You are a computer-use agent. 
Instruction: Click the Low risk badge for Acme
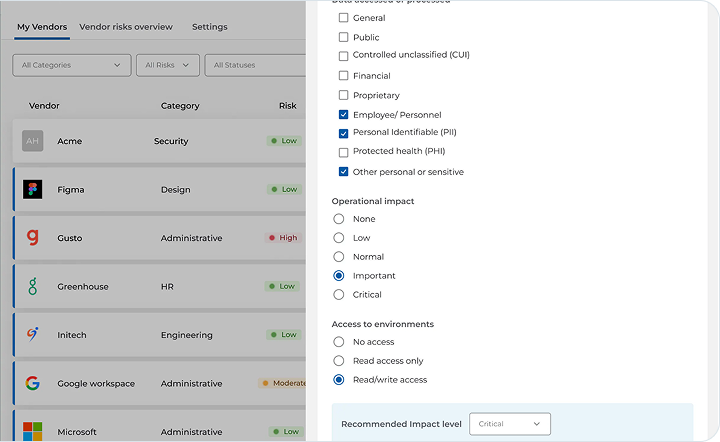click(284, 140)
